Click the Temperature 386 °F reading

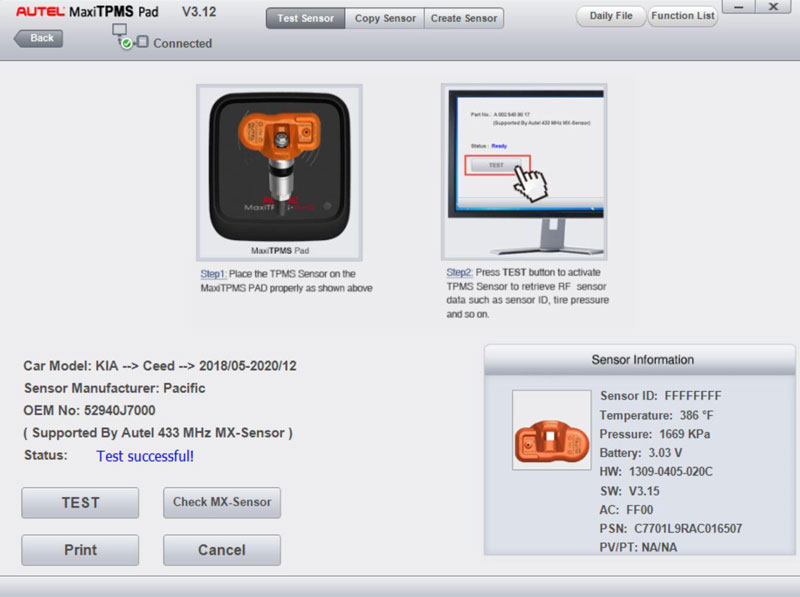(x=657, y=415)
